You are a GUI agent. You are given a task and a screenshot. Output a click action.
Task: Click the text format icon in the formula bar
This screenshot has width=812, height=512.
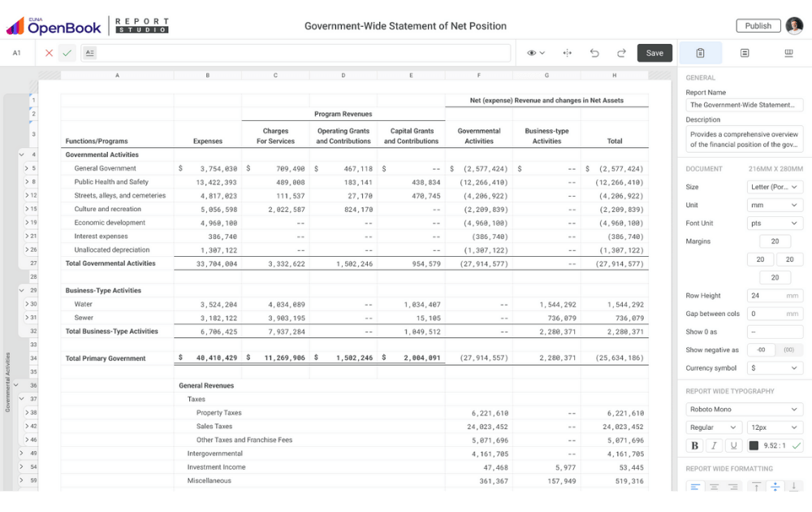click(x=89, y=53)
